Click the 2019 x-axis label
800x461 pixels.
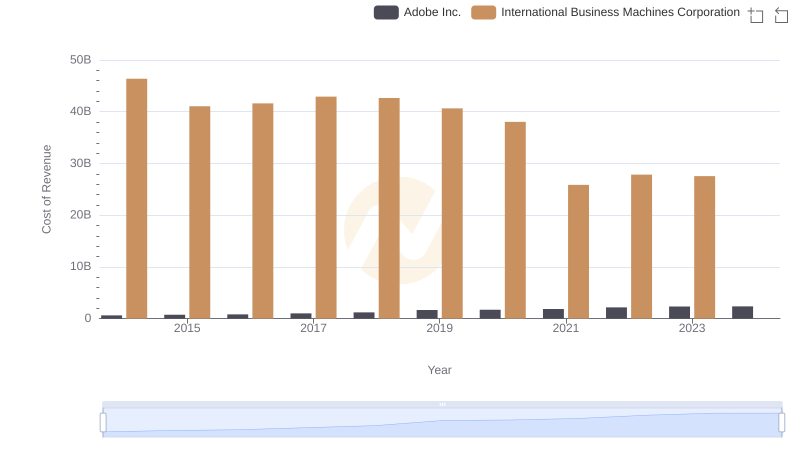[x=440, y=328]
